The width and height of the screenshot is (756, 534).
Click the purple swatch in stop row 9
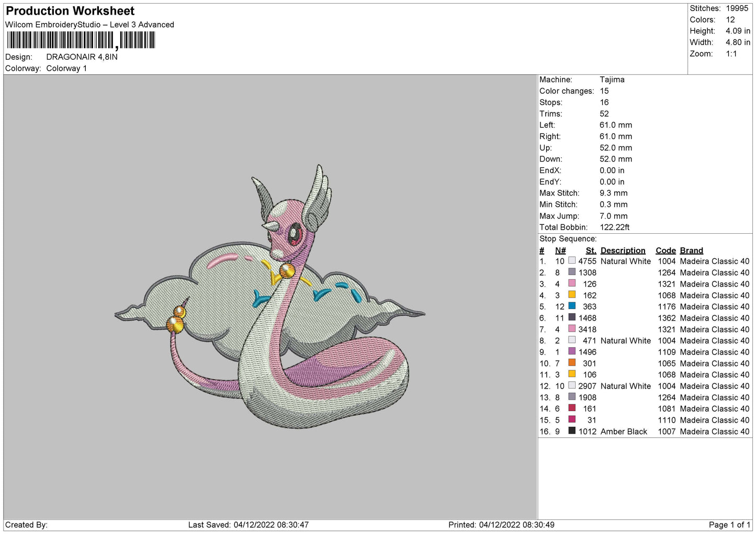(572, 351)
